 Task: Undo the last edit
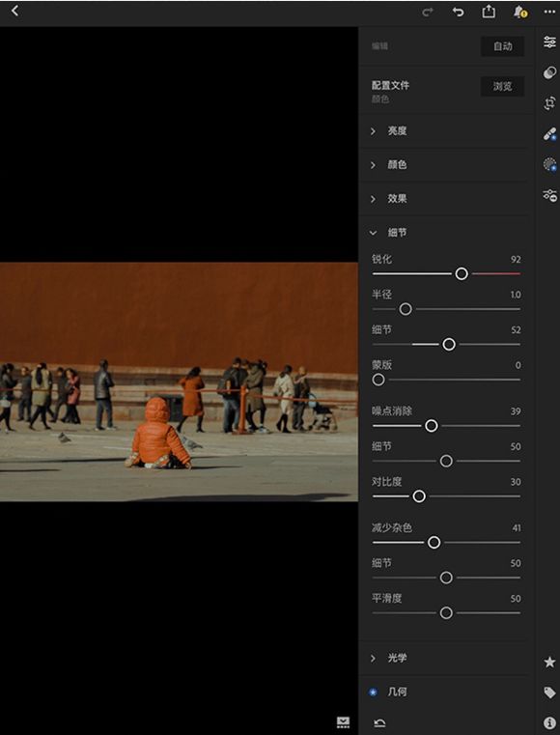tap(458, 12)
